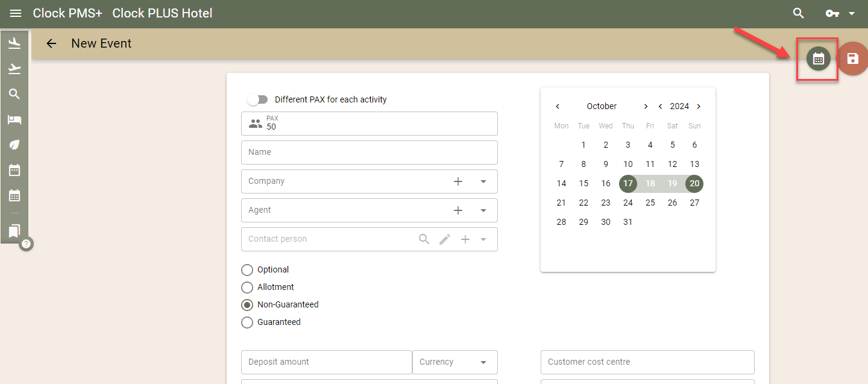Open the calendar grid icon in sidebar
The width and height of the screenshot is (868, 384).
click(x=14, y=195)
